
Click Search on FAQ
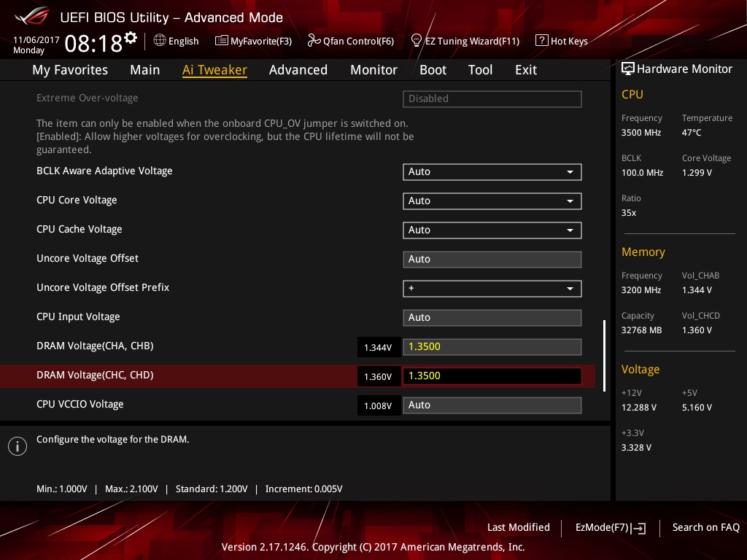point(705,527)
